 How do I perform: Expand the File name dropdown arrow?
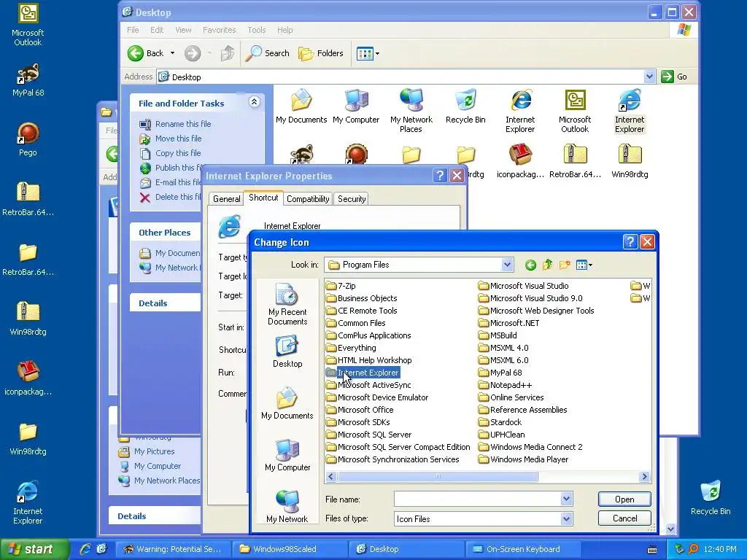[566, 499]
